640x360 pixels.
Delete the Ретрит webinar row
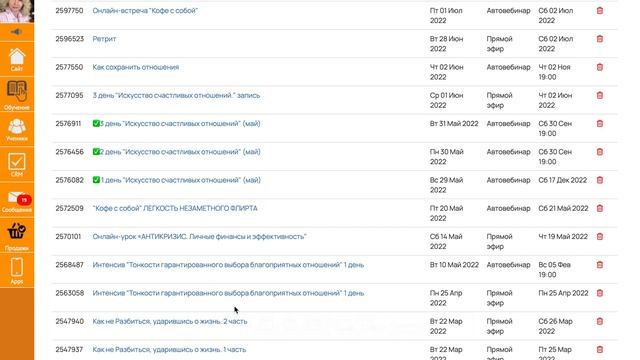coord(600,39)
